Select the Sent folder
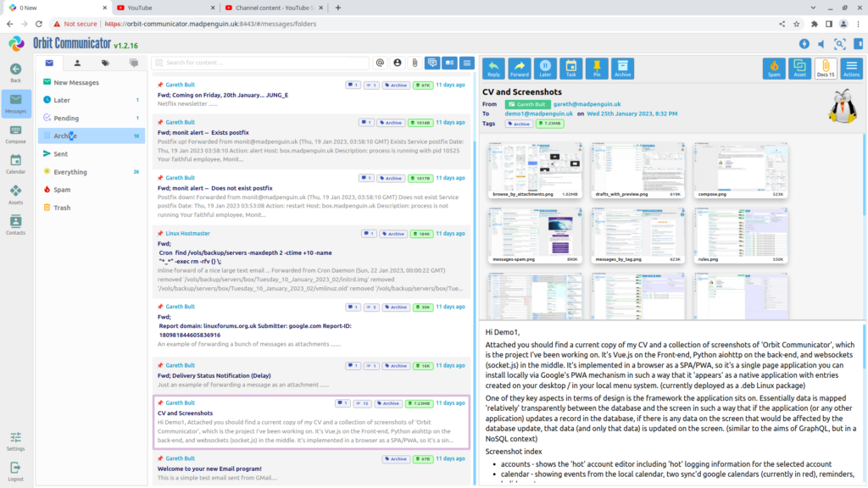 click(x=92, y=154)
